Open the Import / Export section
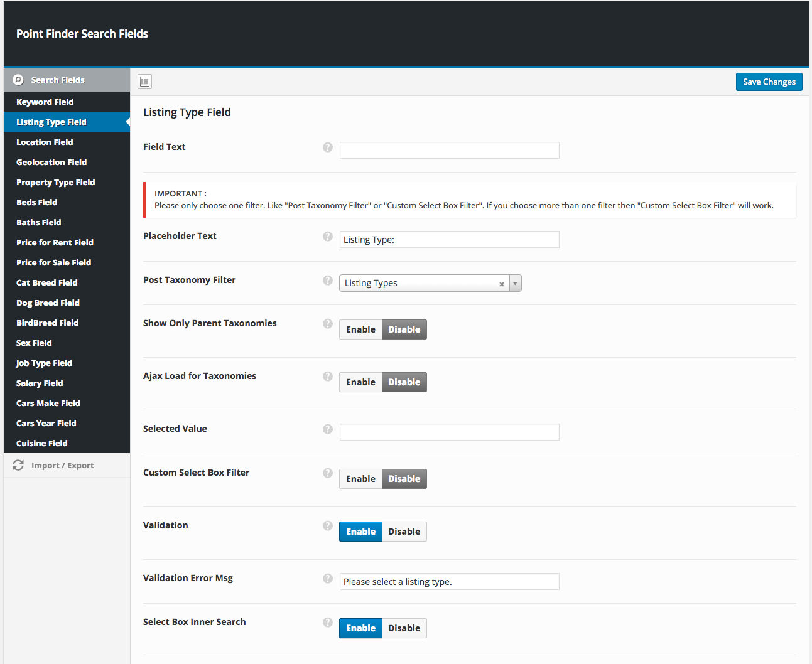 pyautogui.click(x=62, y=466)
